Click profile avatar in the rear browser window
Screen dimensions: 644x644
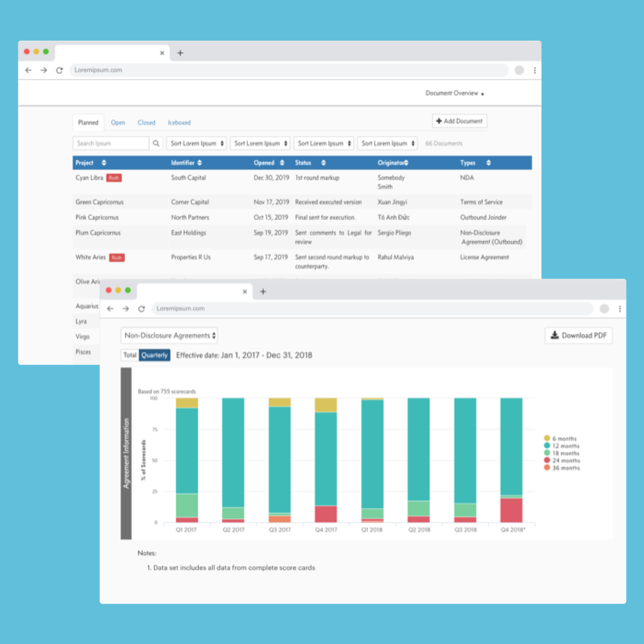519,70
